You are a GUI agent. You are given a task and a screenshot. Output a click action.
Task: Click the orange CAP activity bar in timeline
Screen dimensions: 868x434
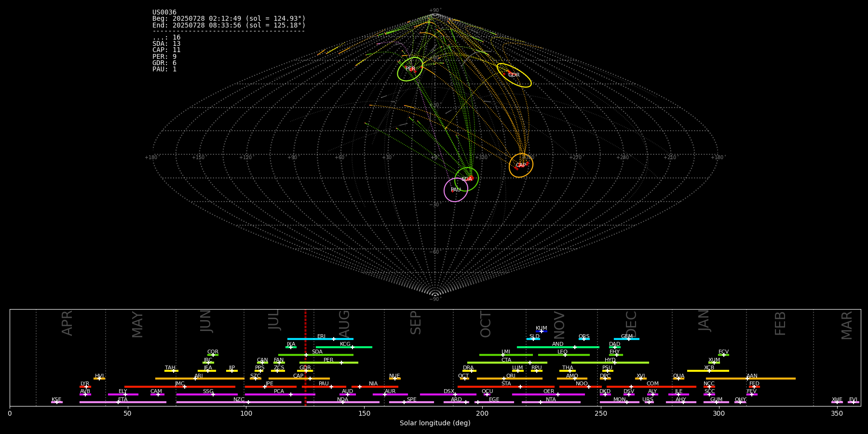click(x=299, y=379)
